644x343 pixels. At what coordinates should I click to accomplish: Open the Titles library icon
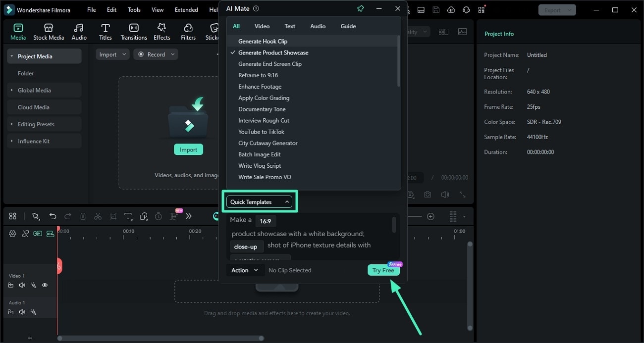(x=105, y=28)
